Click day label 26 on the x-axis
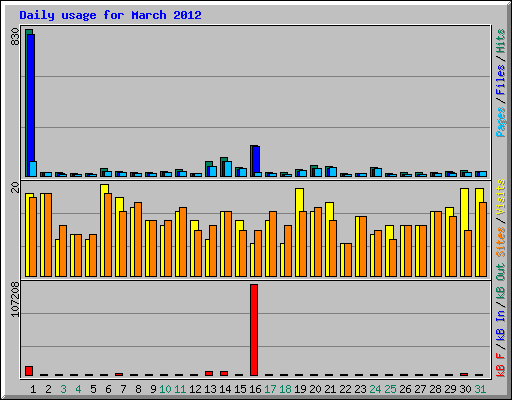Viewport: 512px width, 400px height. (405, 389)
